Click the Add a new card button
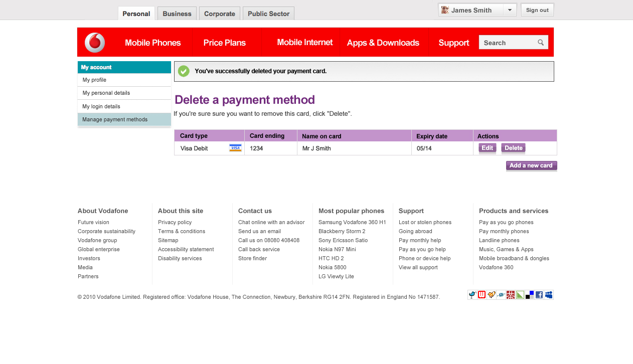633x364 pixels. pos(531,165)
